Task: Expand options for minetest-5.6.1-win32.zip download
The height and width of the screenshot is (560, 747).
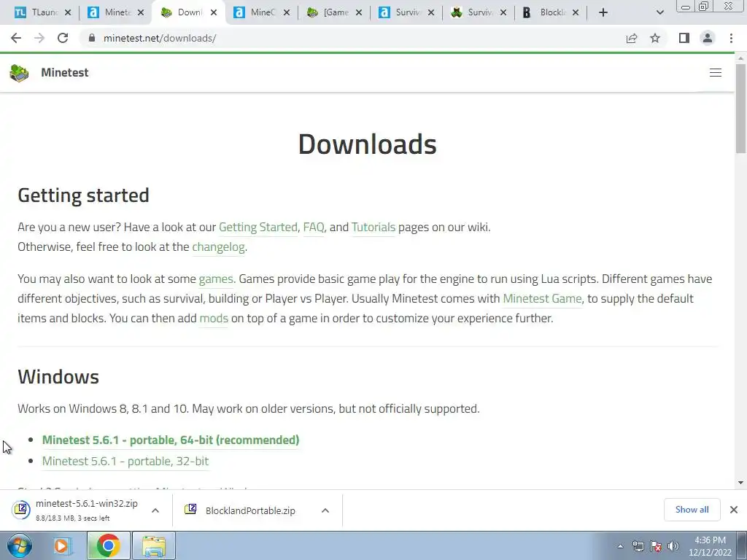Action: pos(155,510)
